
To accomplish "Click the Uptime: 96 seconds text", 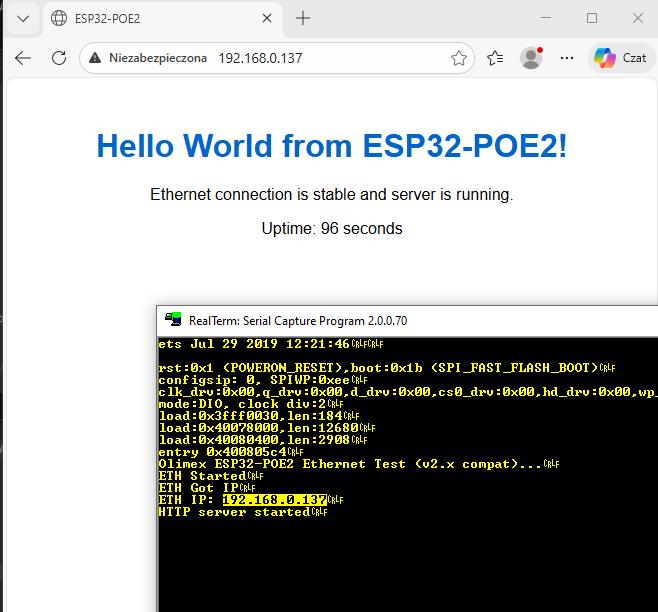I will [332, 229].
